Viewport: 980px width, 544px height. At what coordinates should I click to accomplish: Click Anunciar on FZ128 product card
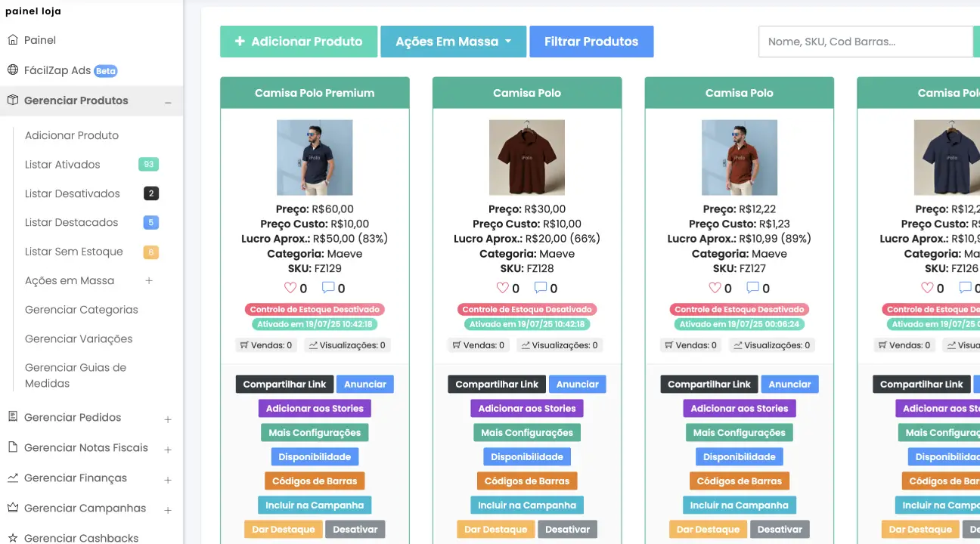[578, 384]
